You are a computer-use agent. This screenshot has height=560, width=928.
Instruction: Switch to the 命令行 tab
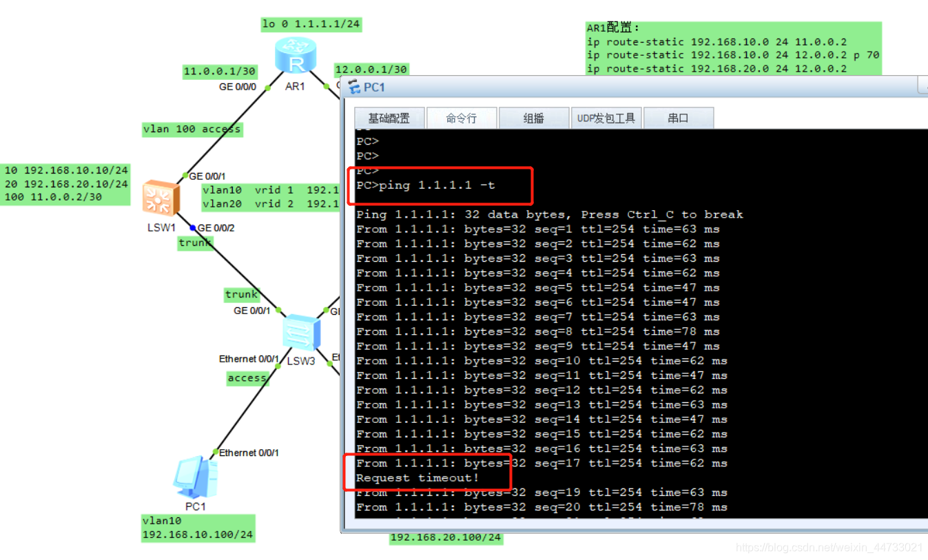[x=462, y=118]
